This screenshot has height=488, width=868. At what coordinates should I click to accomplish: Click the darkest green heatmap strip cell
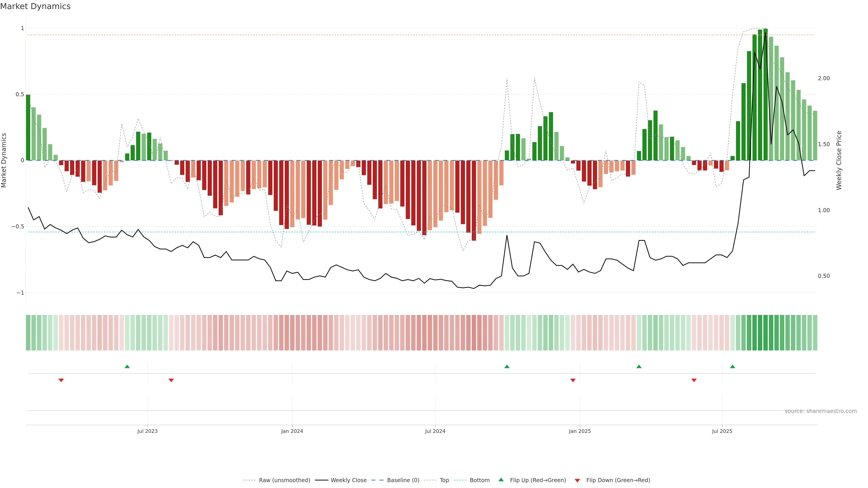[x=766, y=333]
